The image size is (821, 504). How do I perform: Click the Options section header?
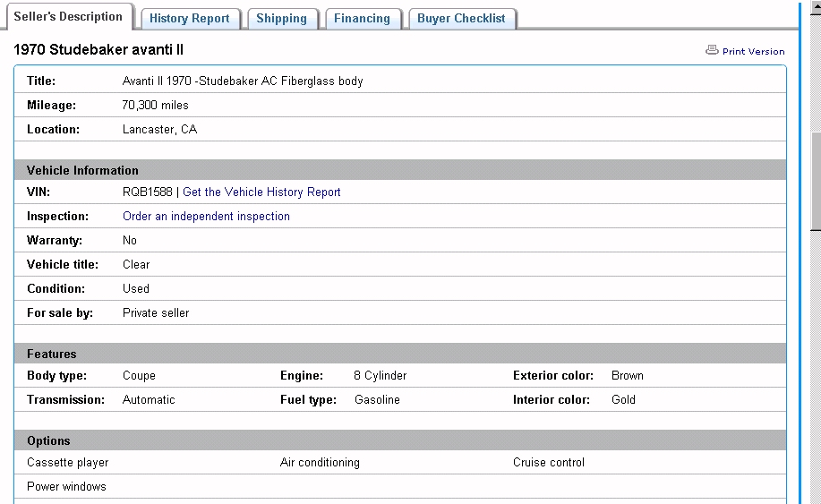pos(48,440)
